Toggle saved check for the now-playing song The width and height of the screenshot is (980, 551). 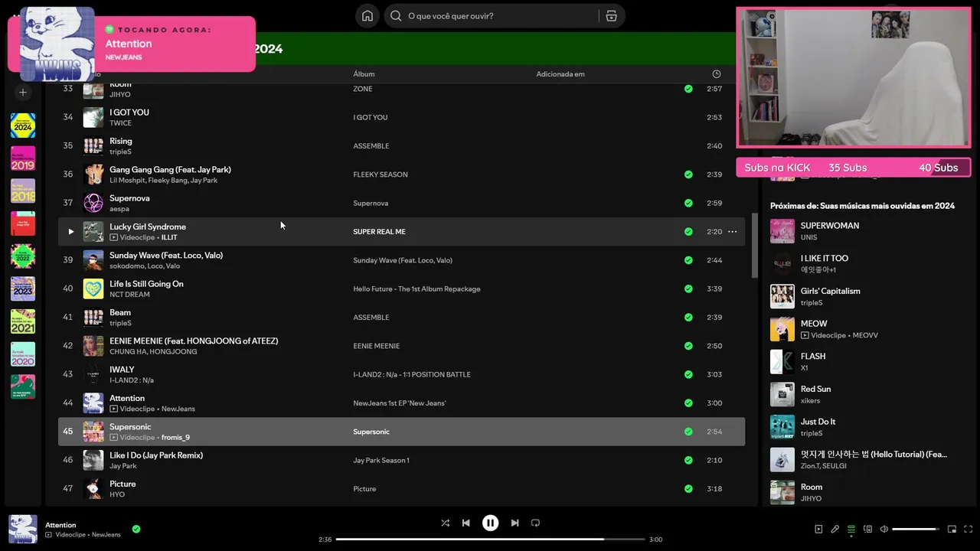tap(136, 529)
